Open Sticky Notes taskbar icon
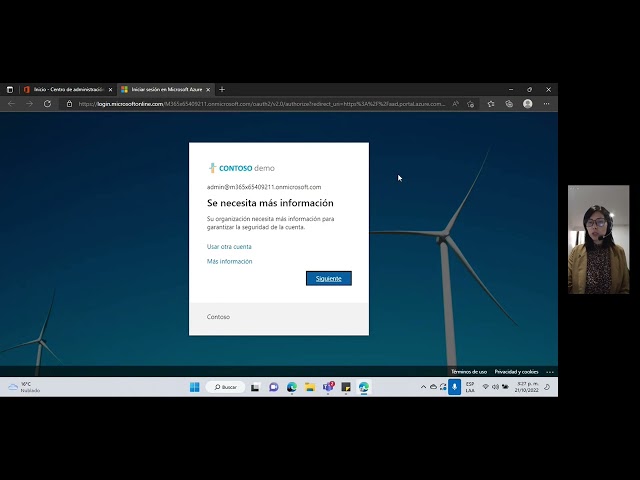640x480 pixels. point(346,387)
